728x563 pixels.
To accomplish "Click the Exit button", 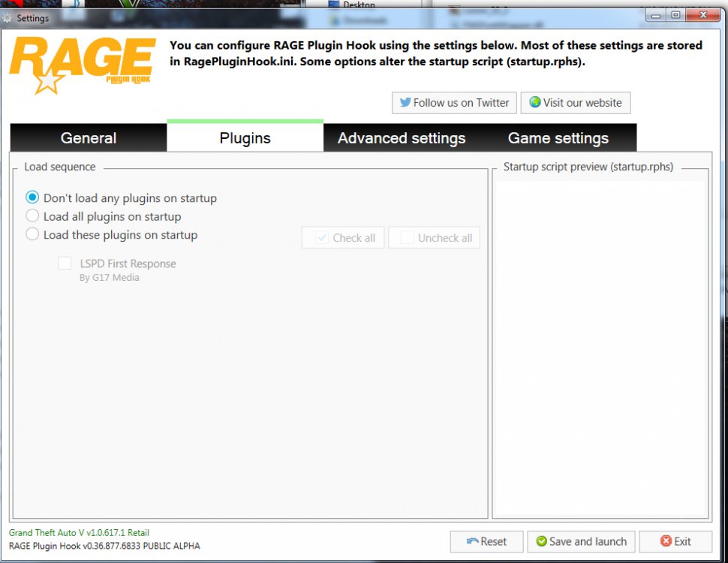I will [x=675, y=542].
